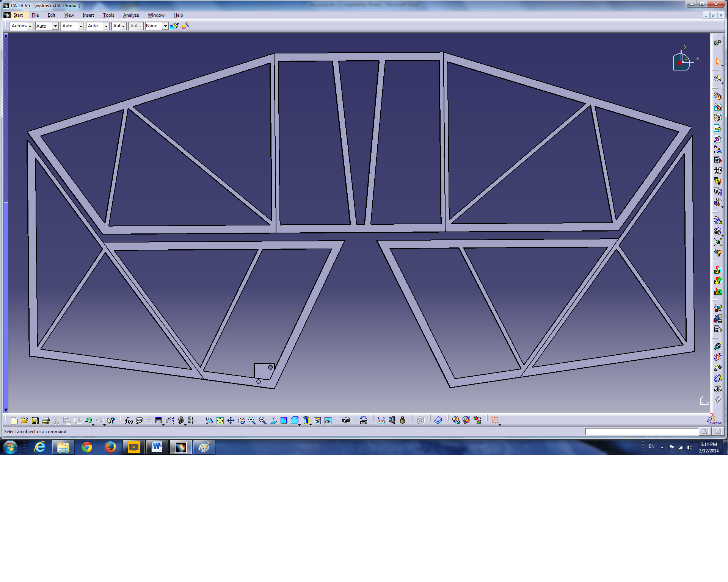Click the Select arrow tool in right toolbar
Image resolution: width=728 pixels, height=582 pixels.
718,61
